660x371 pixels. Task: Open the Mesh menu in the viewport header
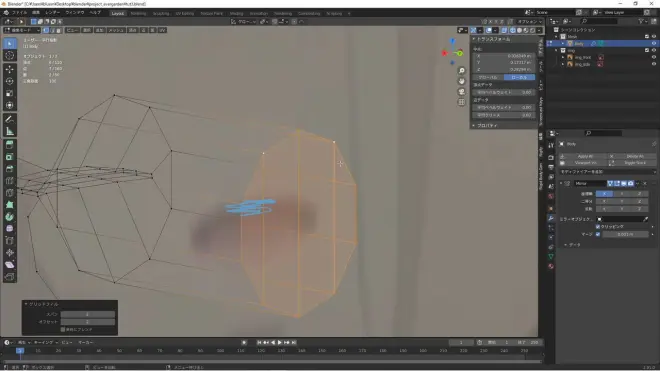point(116,30)
